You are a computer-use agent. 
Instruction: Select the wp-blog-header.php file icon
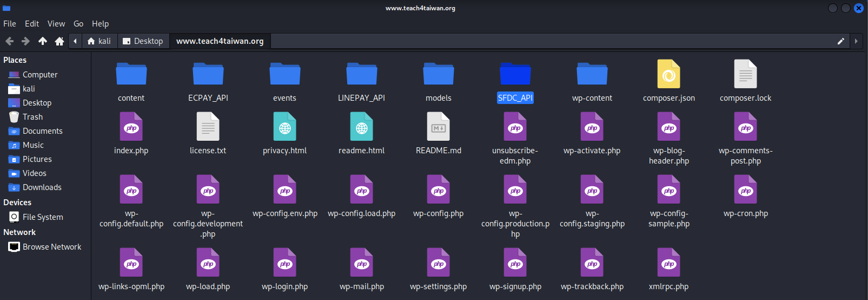tap(669, 127)
